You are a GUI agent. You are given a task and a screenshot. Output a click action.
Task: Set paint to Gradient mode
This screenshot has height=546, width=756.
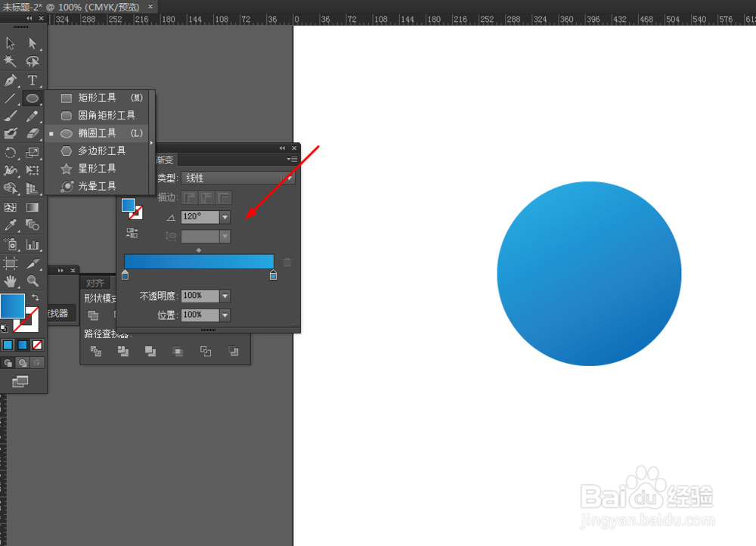tap(22, 345)
